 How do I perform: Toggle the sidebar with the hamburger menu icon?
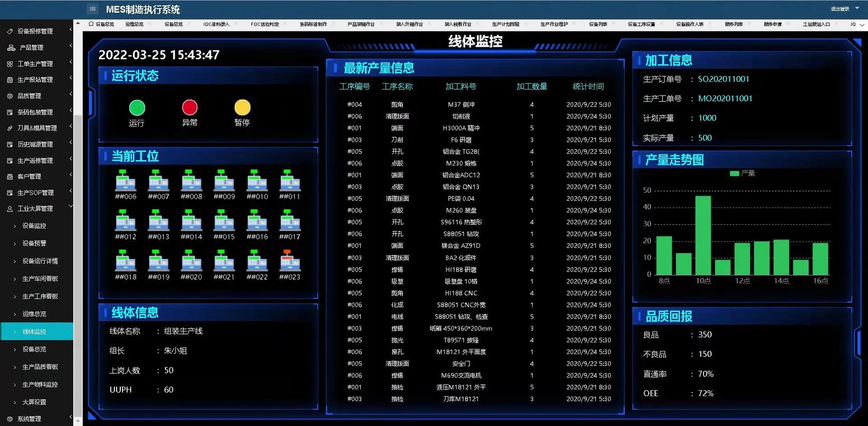[x=93, y=9]
